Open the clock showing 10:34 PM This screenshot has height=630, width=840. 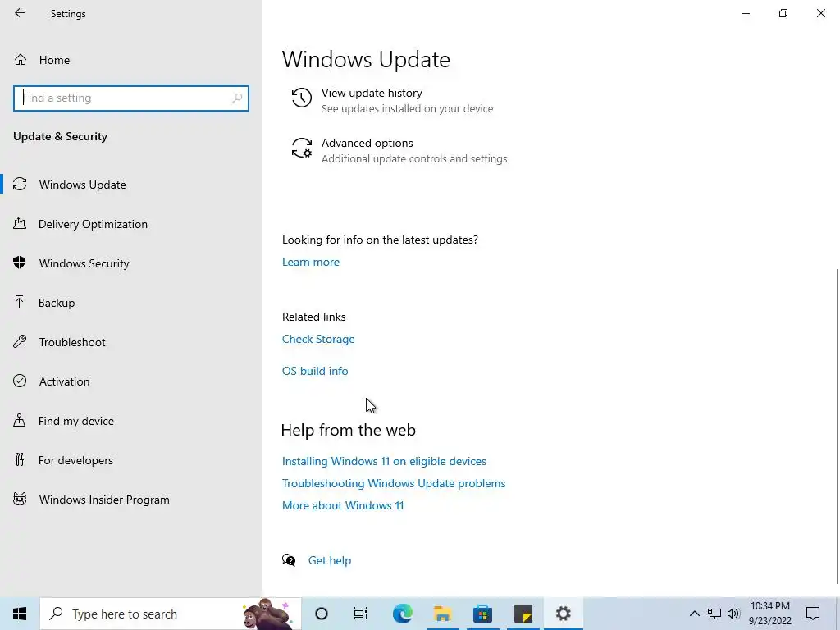(x=769, y=614)
